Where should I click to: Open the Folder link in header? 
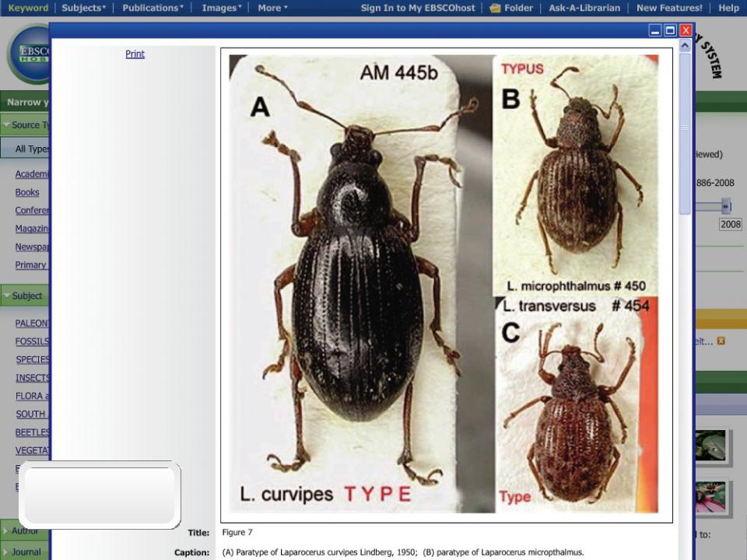pos(518,8)
